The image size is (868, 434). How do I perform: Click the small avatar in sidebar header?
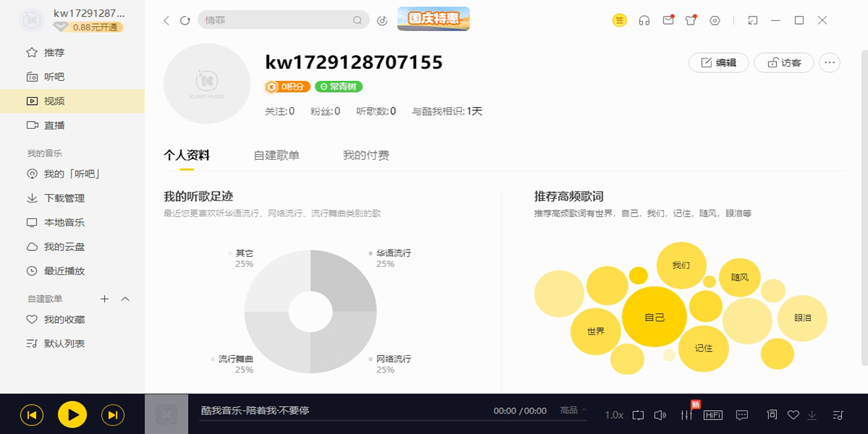[32, 20]
